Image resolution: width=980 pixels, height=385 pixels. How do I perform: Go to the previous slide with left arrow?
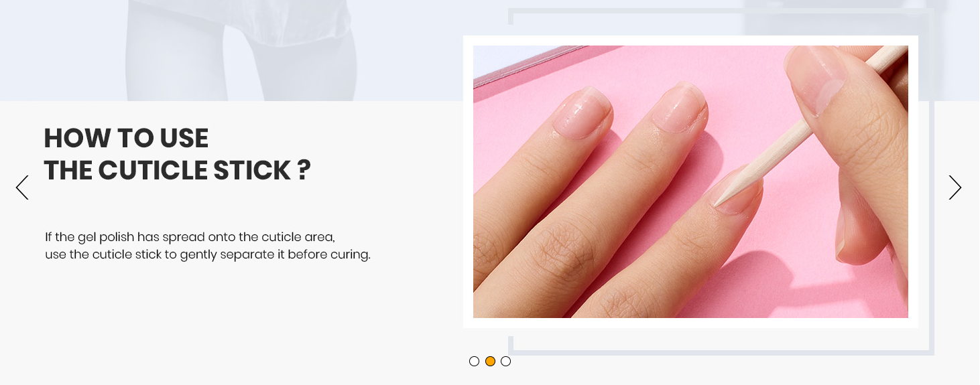point(22,187)
